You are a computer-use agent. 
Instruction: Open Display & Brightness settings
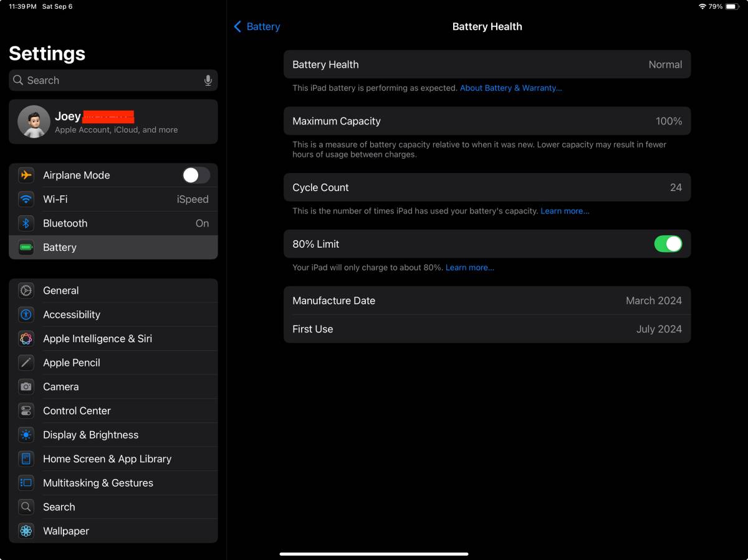(x=90, y=435)
